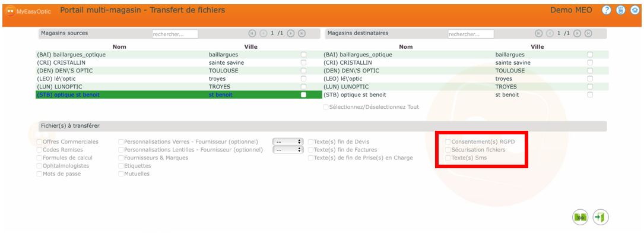The image size is (644, 236).
Task: Check destination optique st benoit checkbox
Action: (590, 95)
